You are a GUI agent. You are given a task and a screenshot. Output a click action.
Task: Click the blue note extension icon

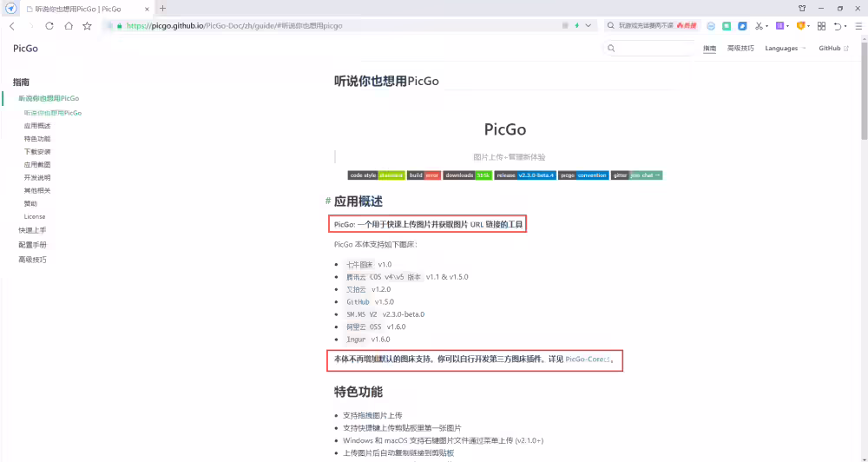(x=742, y=26)
